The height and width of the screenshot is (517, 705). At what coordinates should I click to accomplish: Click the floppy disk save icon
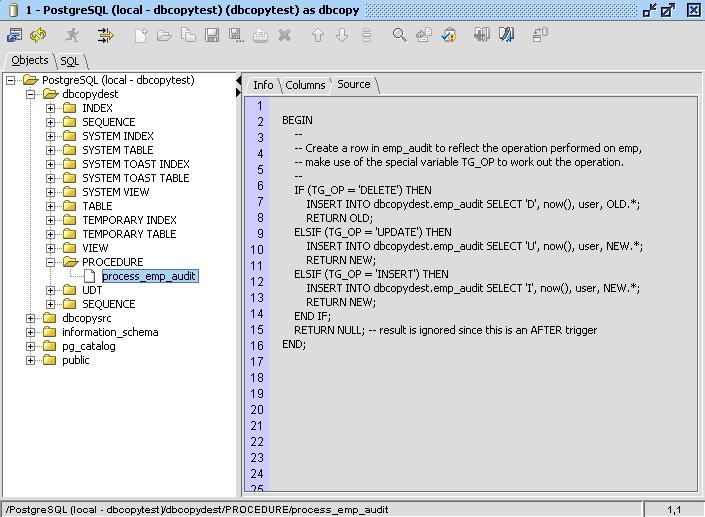tap(212, 35)
